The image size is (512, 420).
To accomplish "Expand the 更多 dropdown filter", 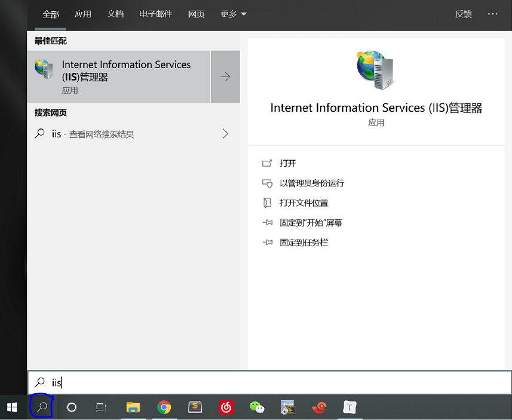I will tap(233, 14).
